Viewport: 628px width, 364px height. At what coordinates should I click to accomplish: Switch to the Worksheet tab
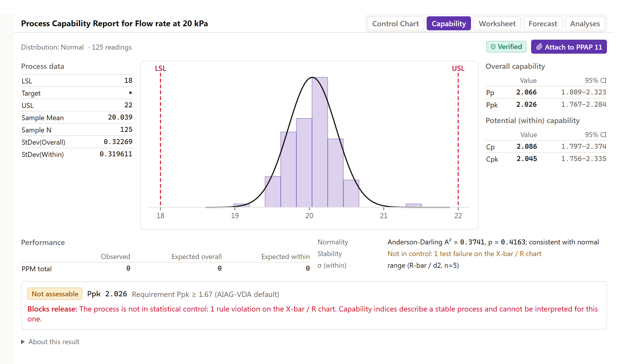(x=497, y=24)
